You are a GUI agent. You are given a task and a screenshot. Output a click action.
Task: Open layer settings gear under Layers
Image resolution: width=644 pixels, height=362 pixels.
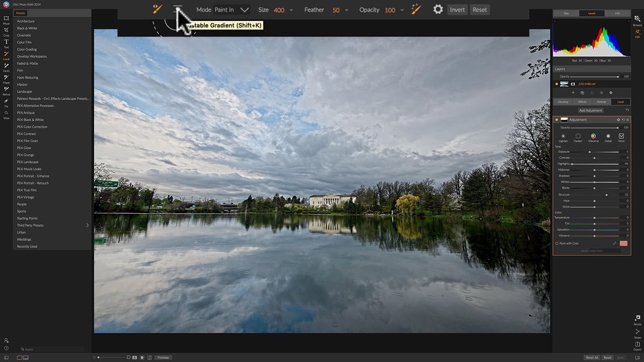pos(611,93)
